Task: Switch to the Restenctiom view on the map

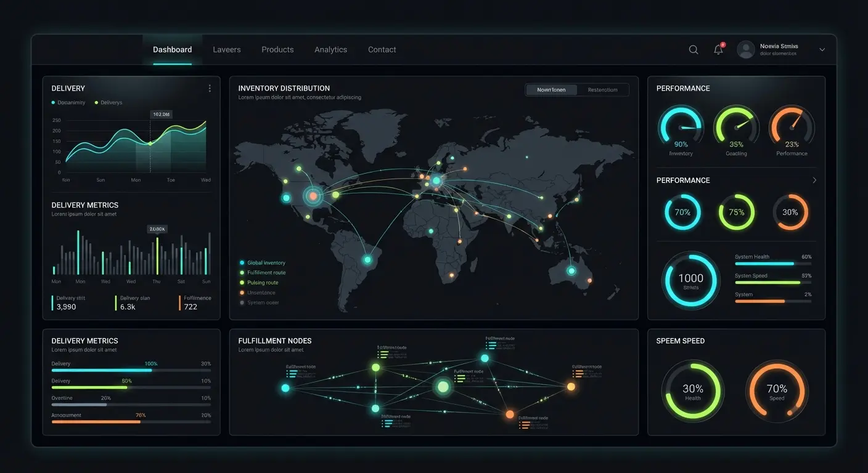Action: pos(603,89)
